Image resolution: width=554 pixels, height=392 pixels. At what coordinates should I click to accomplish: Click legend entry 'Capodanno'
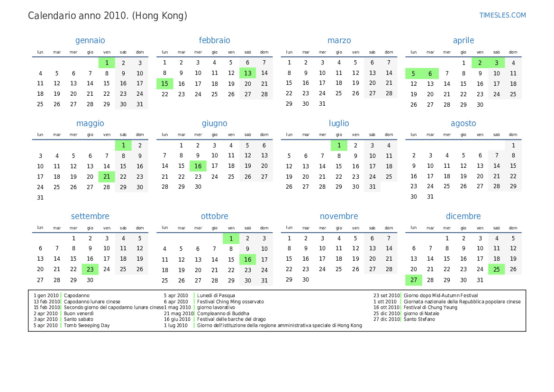point(77,295)
